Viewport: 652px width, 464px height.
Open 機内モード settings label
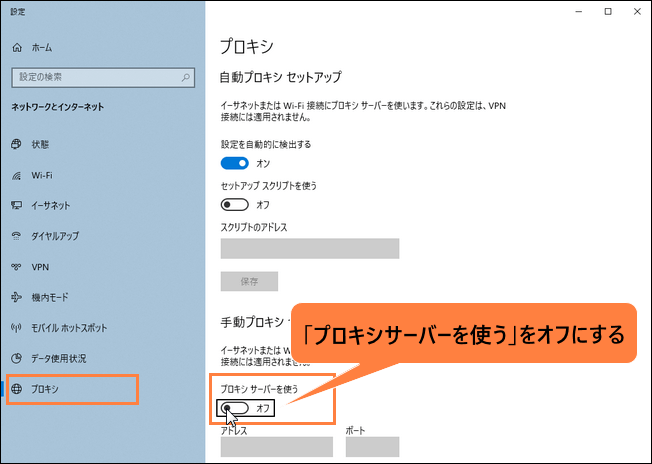pos(50,297)
